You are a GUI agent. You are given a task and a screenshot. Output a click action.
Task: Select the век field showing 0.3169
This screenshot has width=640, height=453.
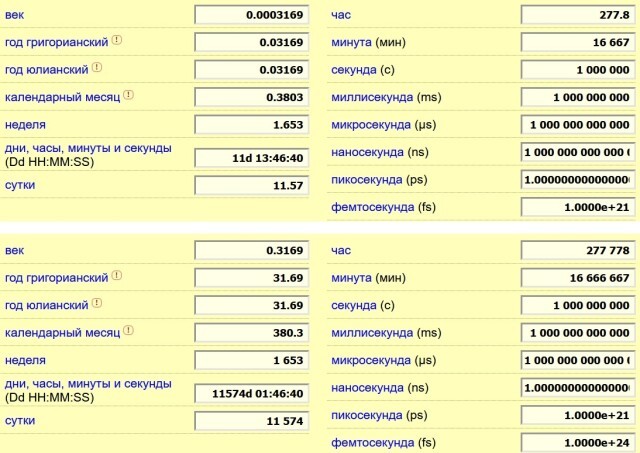point(251,251)
